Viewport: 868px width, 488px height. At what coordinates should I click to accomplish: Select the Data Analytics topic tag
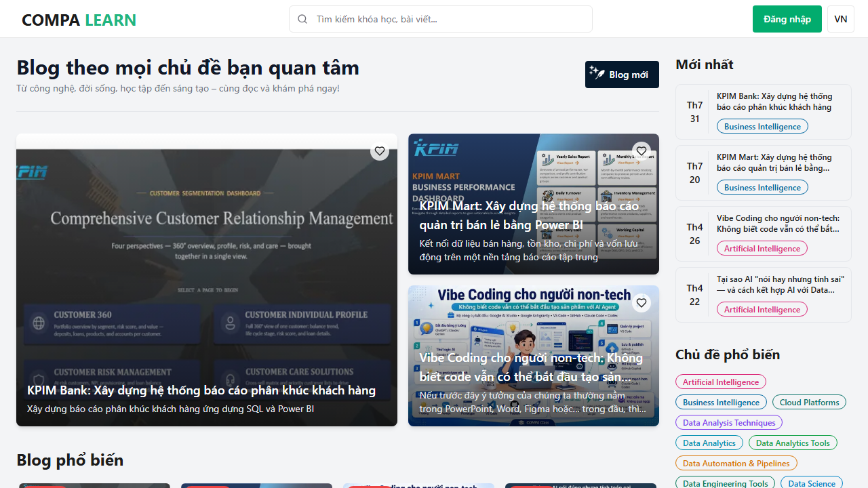pos(709,443)
